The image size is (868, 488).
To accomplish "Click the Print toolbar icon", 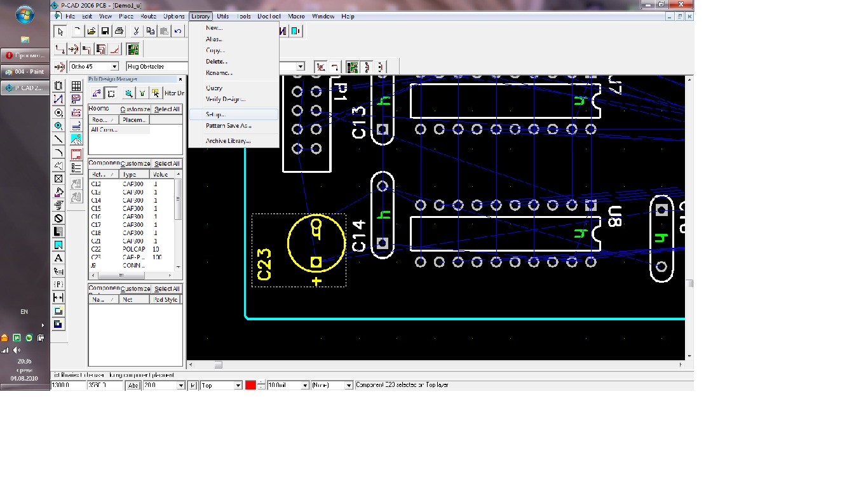I will tap(119, 31).
